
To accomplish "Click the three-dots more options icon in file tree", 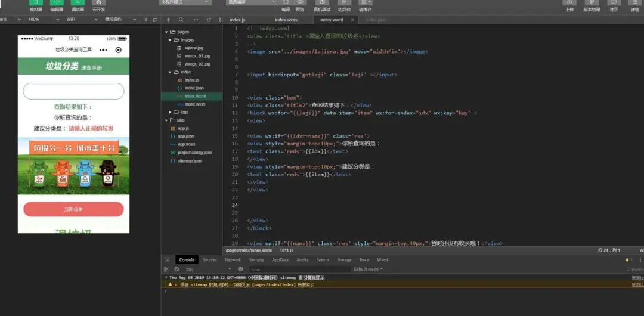I will click(196, 20).
